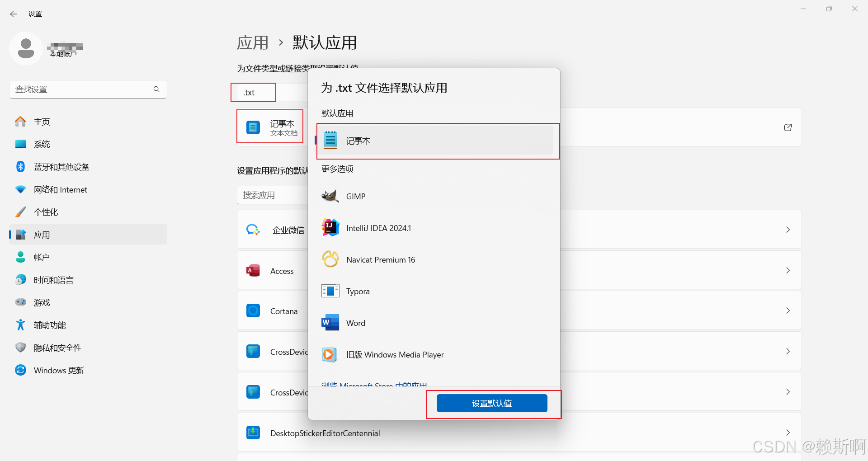The width and height of the screenshot is (868, 461).
Task: Click the 查找设置 search field
Action: coord(88,89)
